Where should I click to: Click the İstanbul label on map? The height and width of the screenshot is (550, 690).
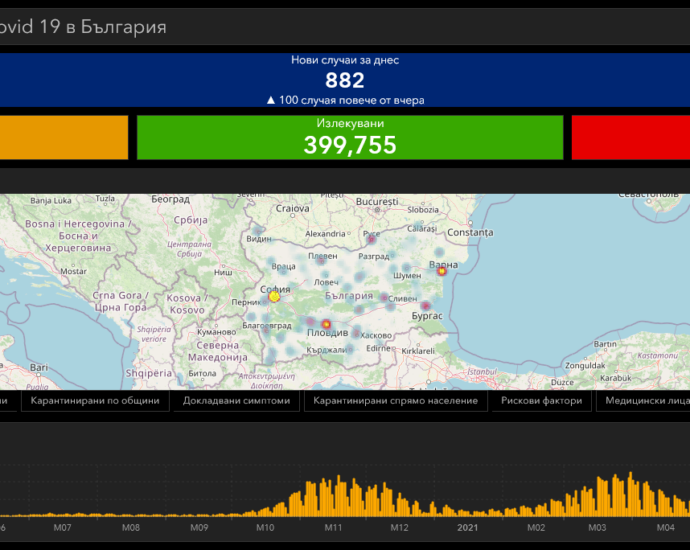tap(482, 372)
